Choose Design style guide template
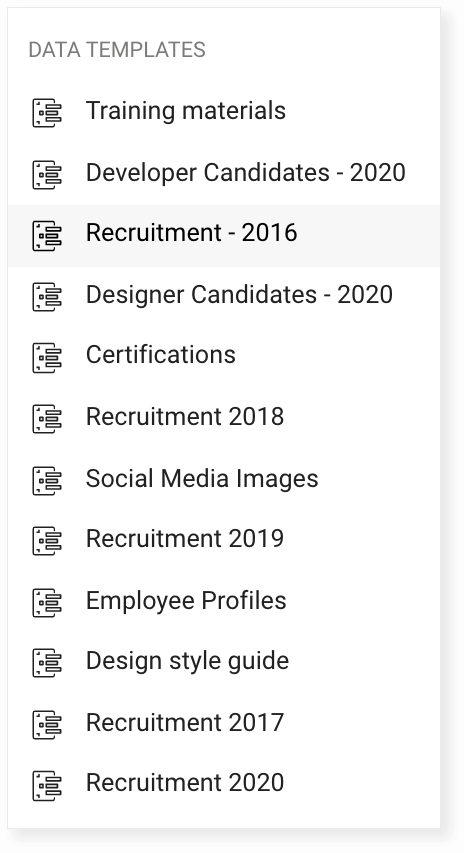 click(x=187, y=662)
